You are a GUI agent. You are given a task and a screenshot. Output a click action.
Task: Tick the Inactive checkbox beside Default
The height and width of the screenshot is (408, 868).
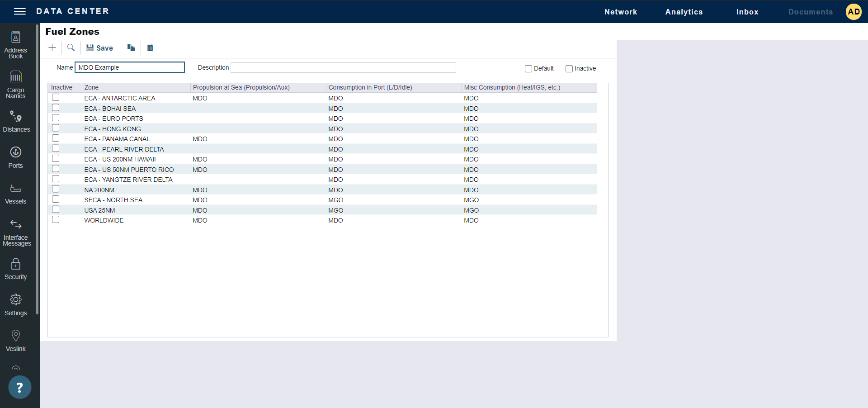click(569, 69)
